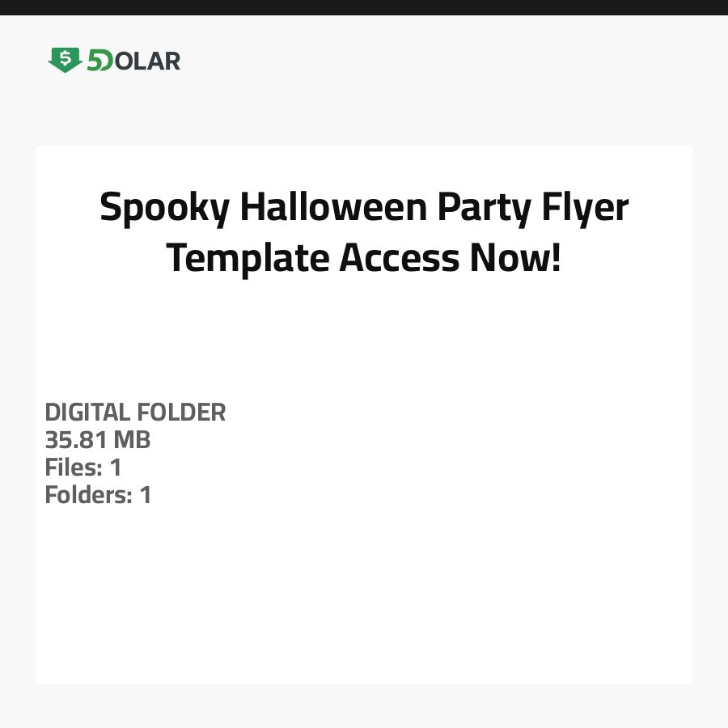Click the MB unit in the size text
The height and width of the screenshot is (728, 728).
(132, 440)
